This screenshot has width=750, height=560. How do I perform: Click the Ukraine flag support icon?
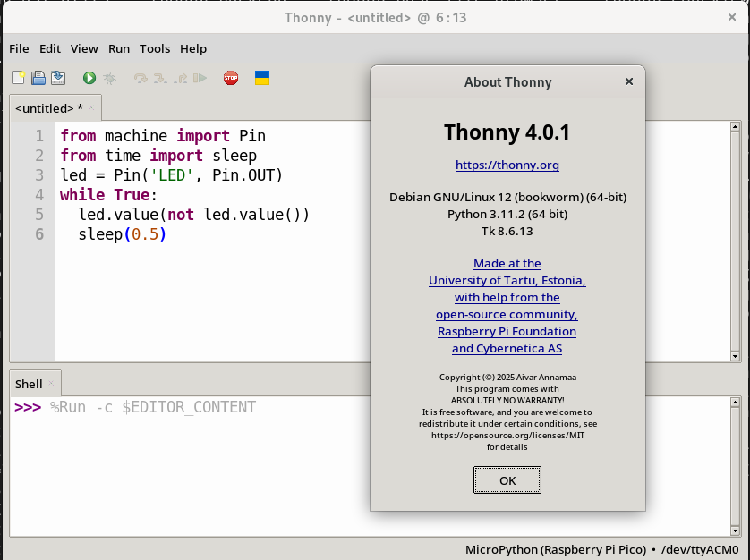262,78
